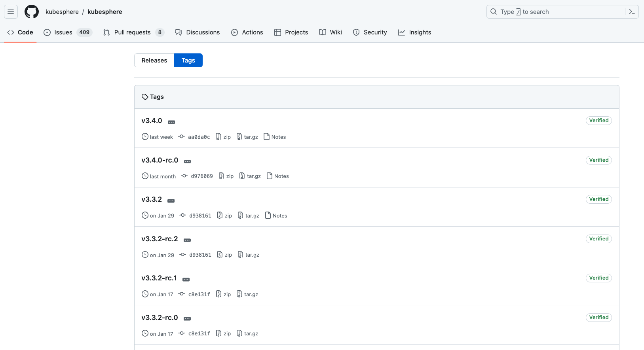Image resolution: width=644 pixels, height=350 pixels.
Task: Open Notes for v3.4.0-rc.0
Action: tap(278, 176)
